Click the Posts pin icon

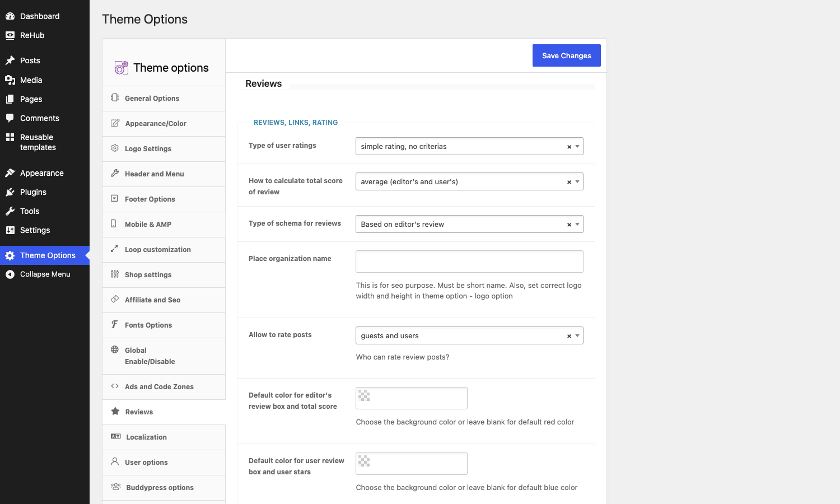[10, 60]
